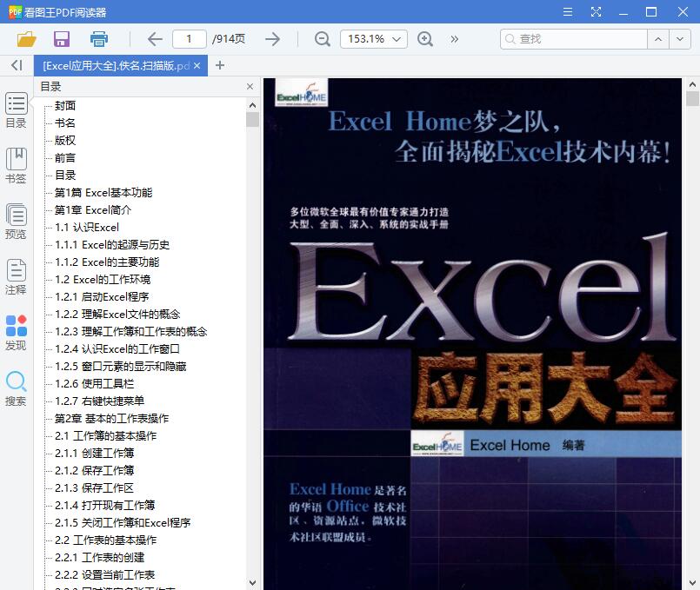Print the PDF document

point(98,39)
